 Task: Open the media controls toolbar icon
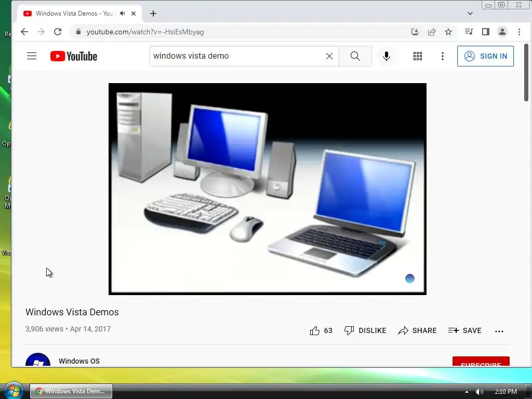tap(469, 32)
